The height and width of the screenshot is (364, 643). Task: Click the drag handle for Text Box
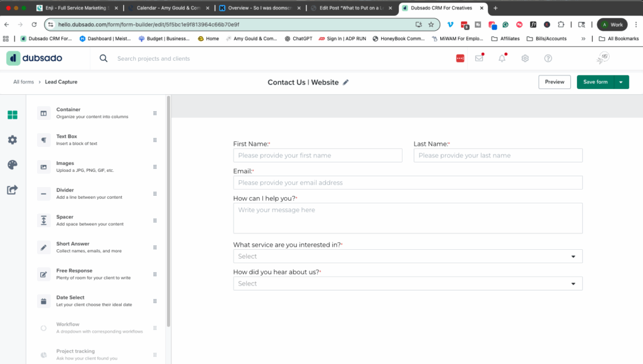point(155,140)
